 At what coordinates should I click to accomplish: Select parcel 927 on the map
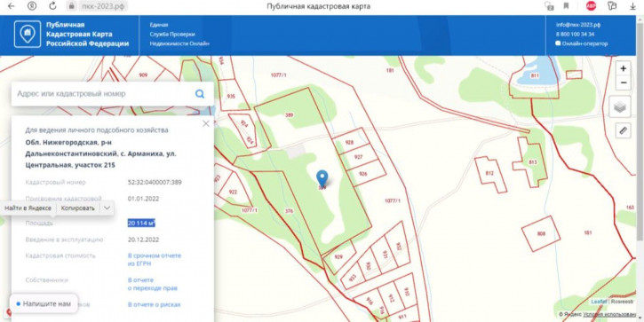coord(358,157)
